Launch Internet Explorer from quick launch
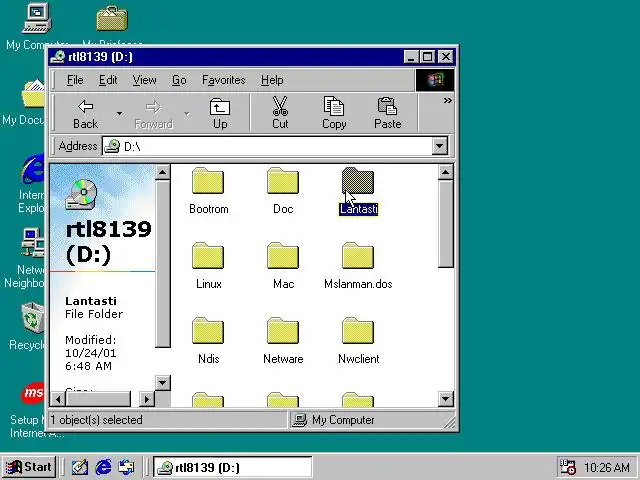Screen dimensions: 640x480 [x=103, y=467]
